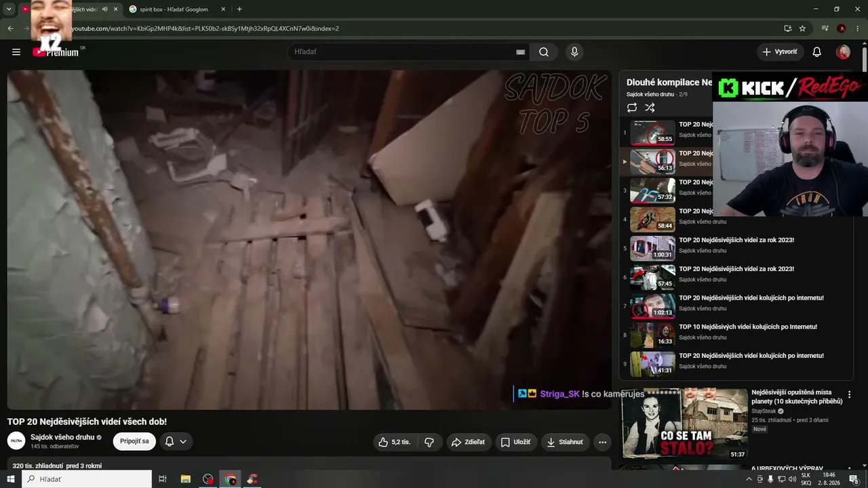
Task: Open the Chrome profile avatar
Action: tap(842, 28)
